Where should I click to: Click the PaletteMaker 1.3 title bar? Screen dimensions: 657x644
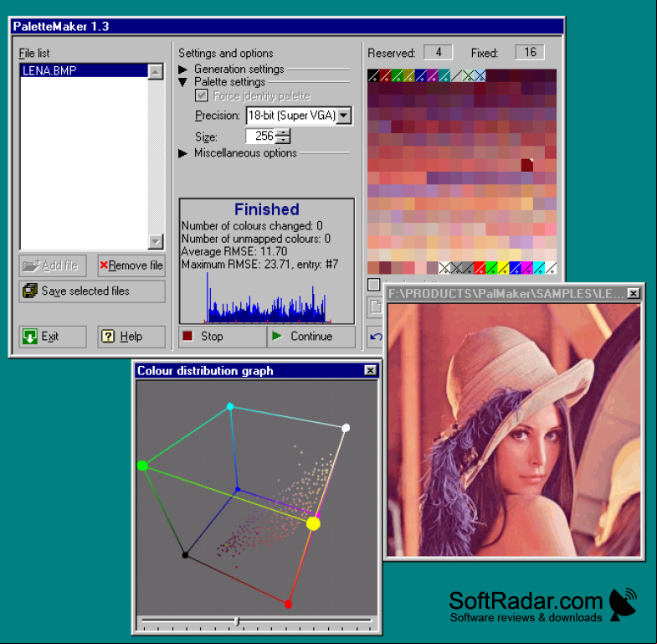pyautogui.click(x=286, y=27)
